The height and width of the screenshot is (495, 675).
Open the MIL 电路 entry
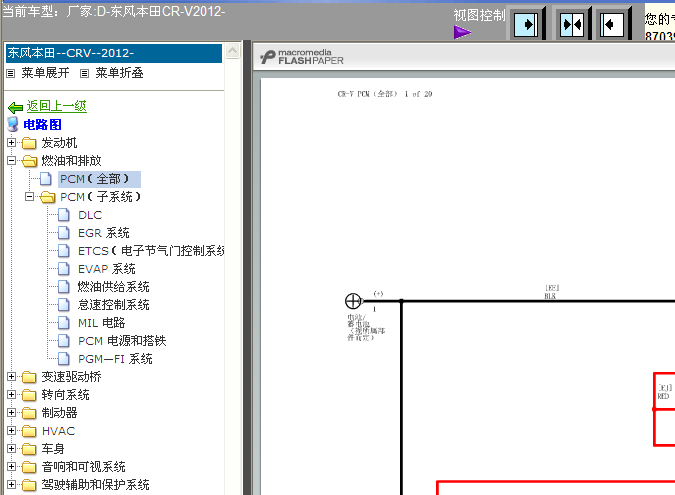(102, 323)
